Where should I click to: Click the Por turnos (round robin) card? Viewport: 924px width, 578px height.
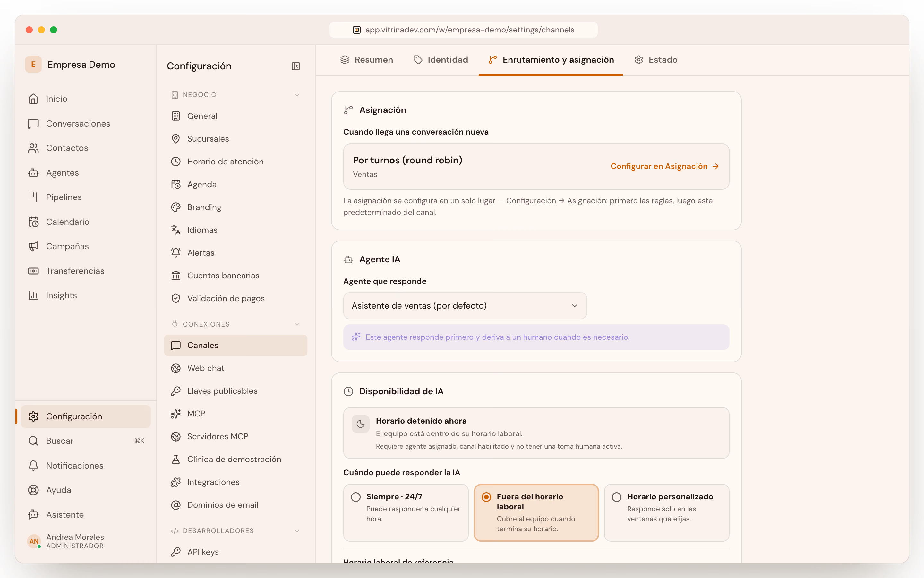click(x=536, y=166)
